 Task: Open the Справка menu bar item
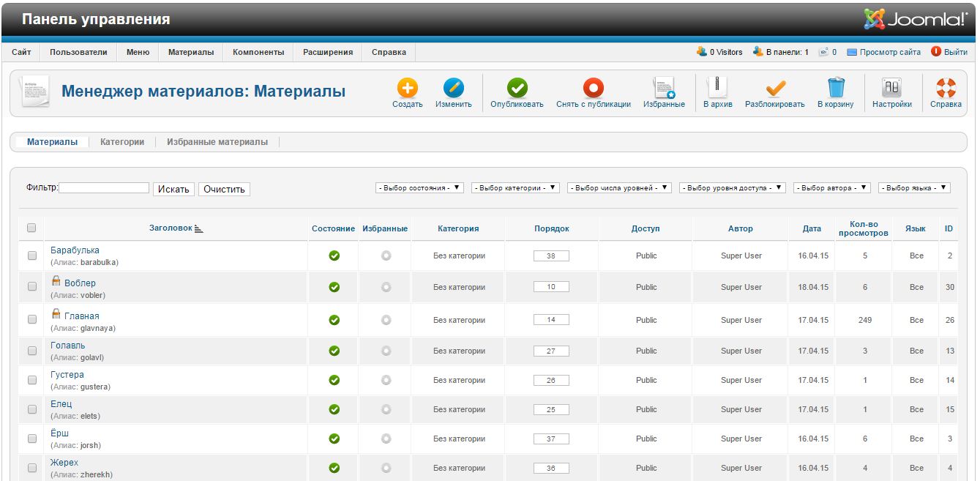389,52
